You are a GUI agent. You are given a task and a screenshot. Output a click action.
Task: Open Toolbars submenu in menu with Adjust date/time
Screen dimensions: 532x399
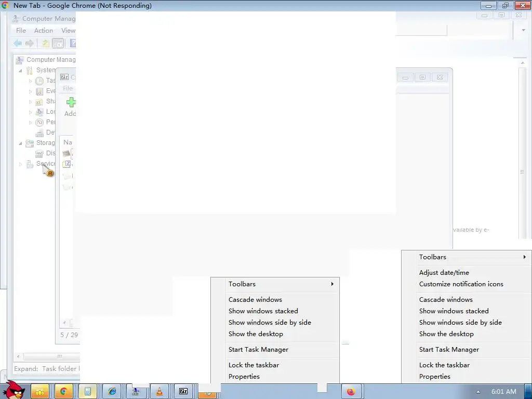(x=467, y=257)
